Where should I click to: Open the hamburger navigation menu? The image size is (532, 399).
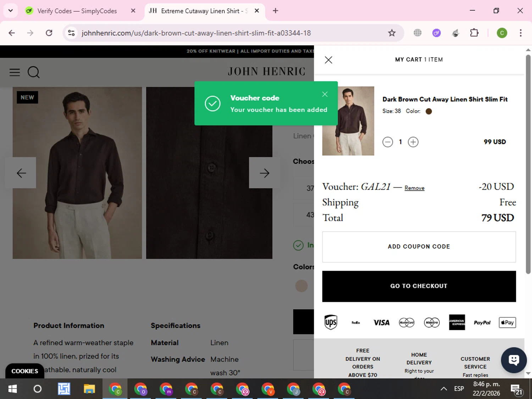pyautogui.click(x=15, y=72)
